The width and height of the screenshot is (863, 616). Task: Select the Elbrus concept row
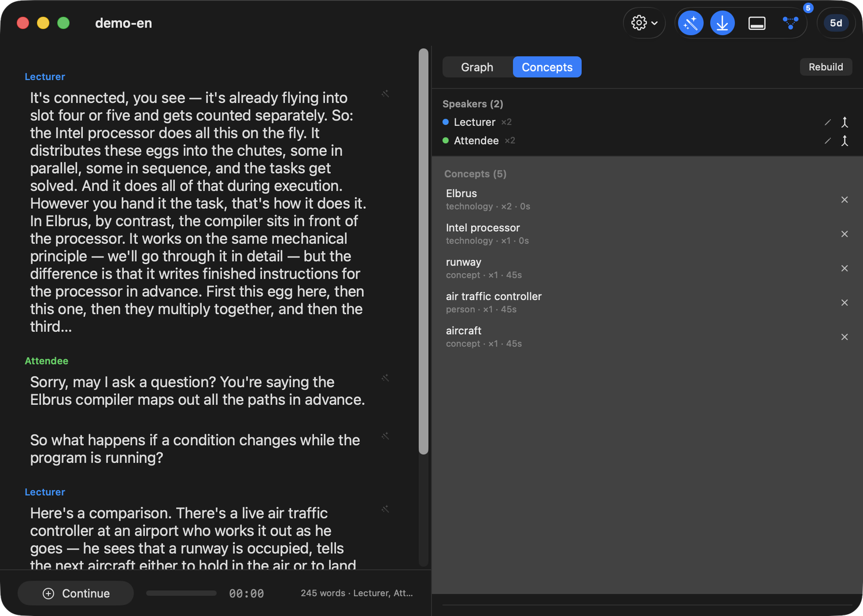pyautogui.click(x=647, y=200)
